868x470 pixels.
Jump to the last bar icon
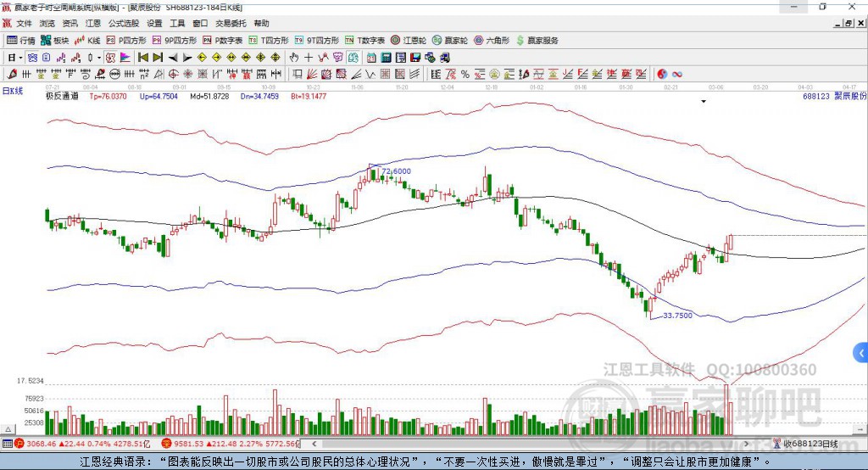point(158,57)
